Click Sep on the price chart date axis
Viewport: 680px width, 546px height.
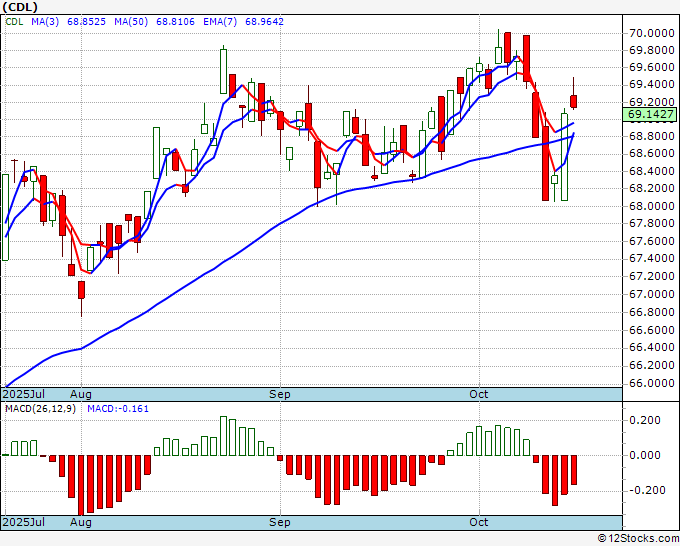click(280, 394)
